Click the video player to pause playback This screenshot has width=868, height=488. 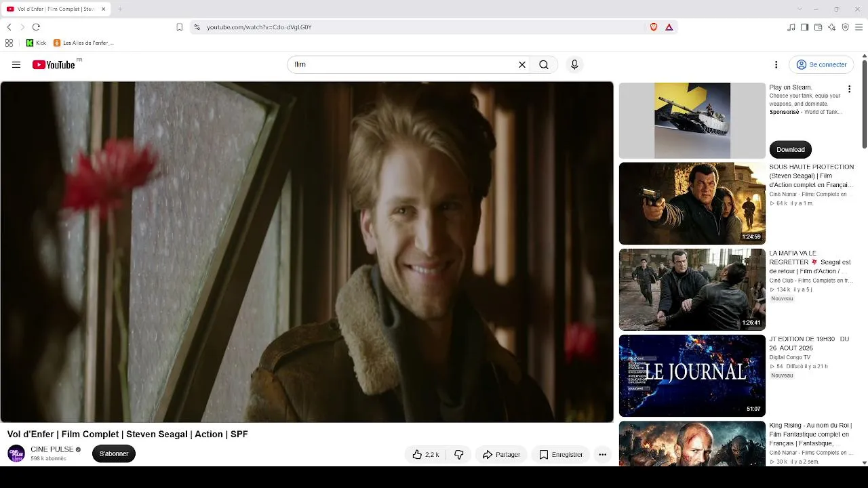307,251
